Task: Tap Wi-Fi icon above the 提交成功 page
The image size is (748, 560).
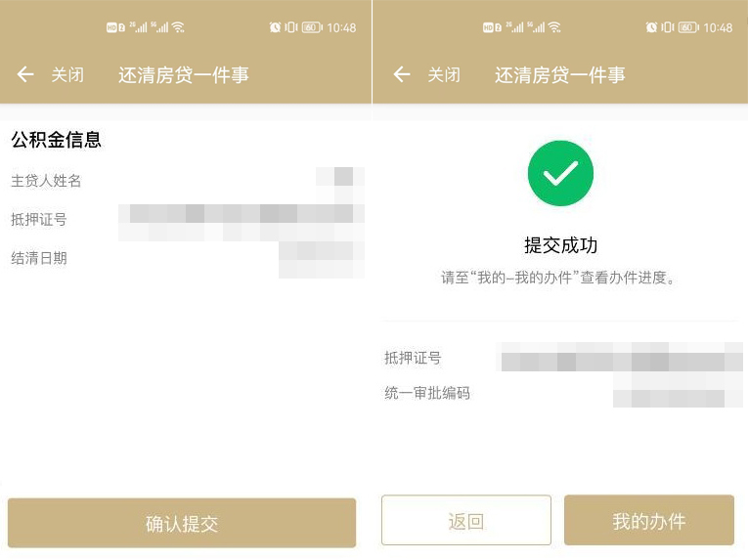Action: [x=554, y=27]
